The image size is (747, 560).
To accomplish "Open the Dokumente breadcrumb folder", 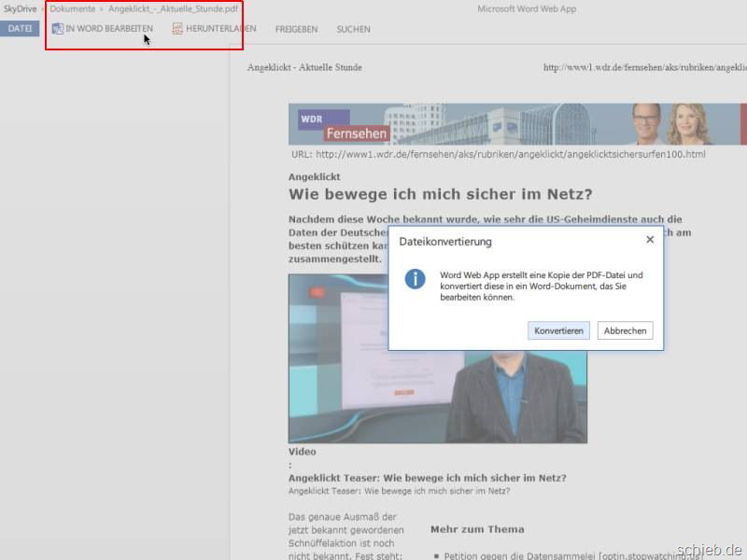I will [x=73, y=9].
